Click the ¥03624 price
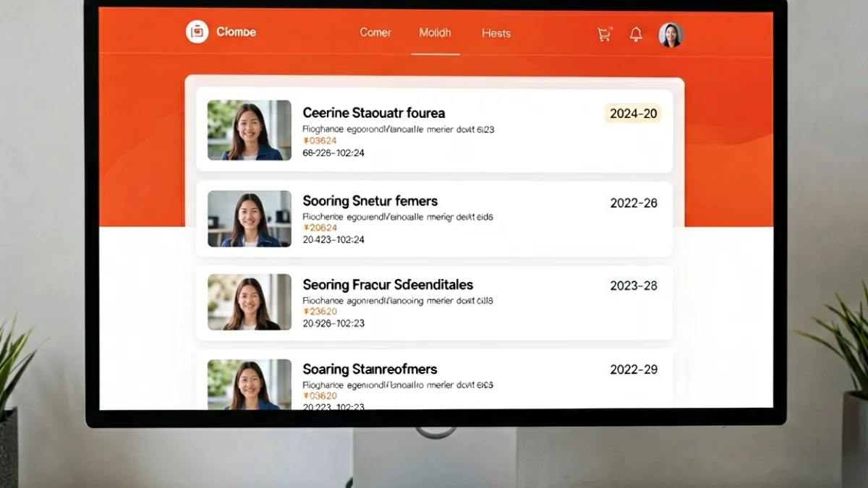 click(320, 141)
